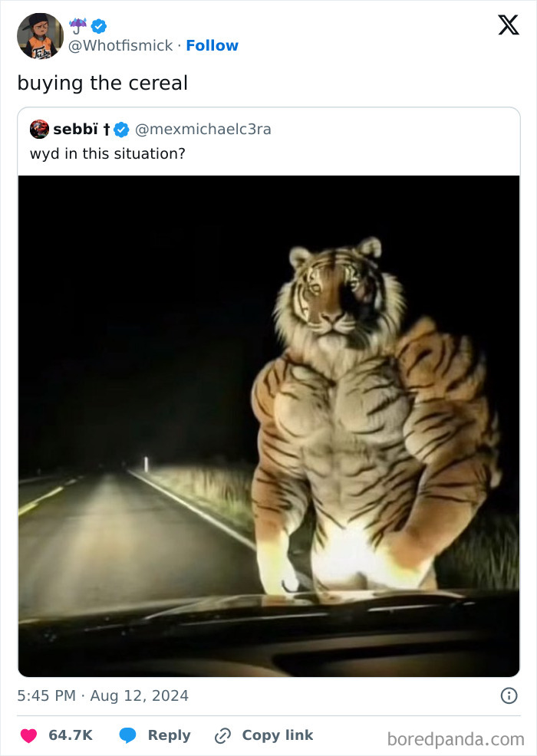The height and width of the screenshot is (756, 537).
Task: Click the 'wyd in this situation?' quoted text
Action: tap(107, 153)
